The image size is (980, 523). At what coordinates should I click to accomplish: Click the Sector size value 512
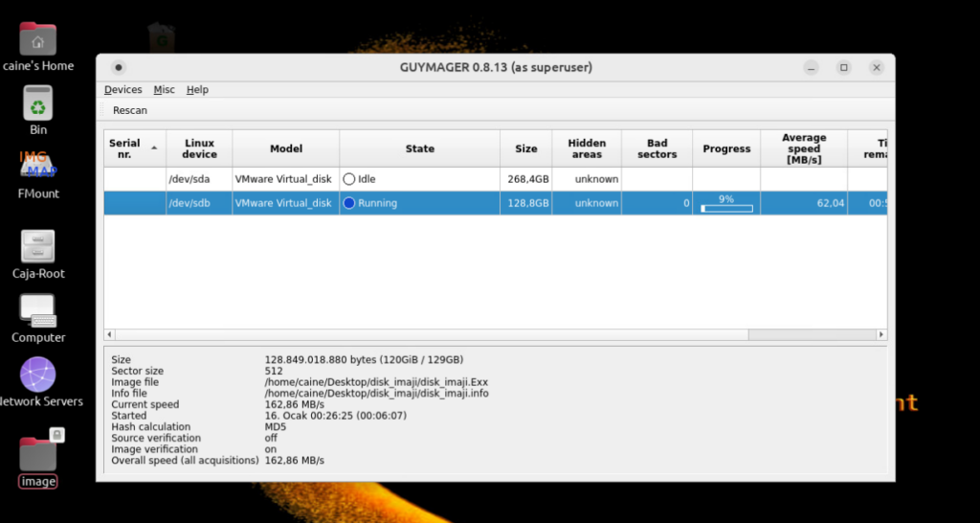[x=273, y=371]
